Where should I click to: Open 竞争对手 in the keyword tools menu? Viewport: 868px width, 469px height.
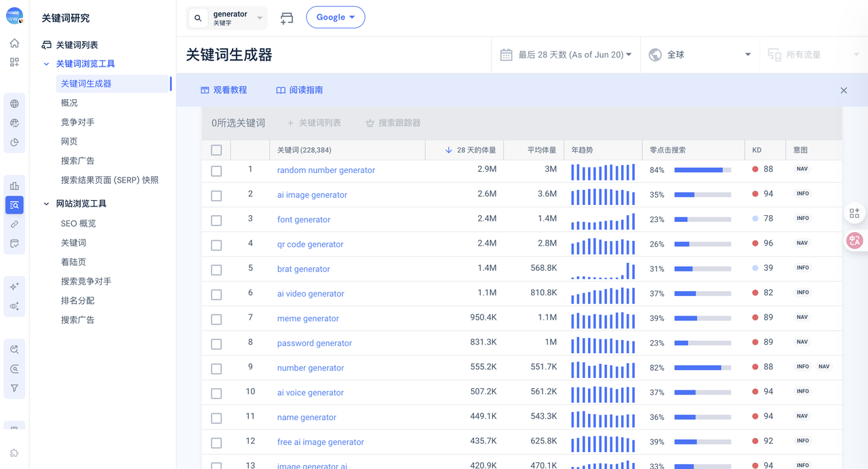click(77, 122)
